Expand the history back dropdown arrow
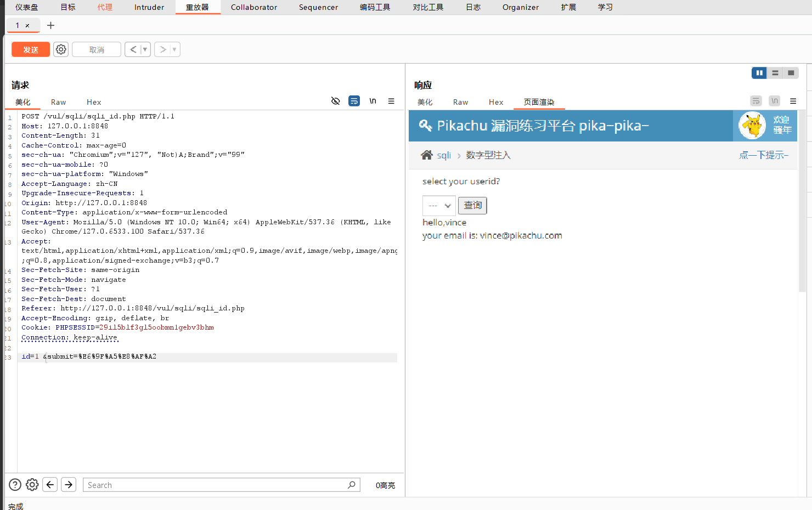This screenshot has width=812, height=510. [145, 49]
